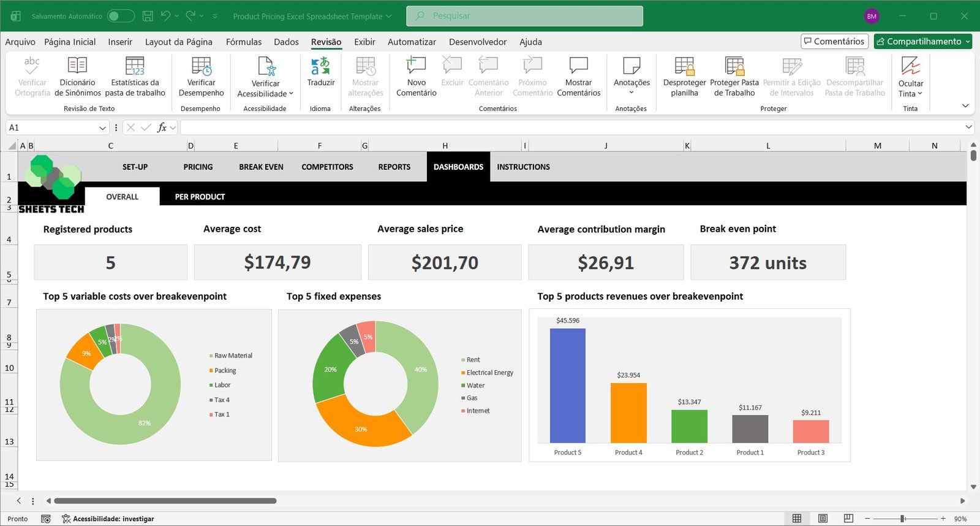Viewport: 980px width, 526px height.
Task: Open COMPETITORS section
Action: [327, 167]
